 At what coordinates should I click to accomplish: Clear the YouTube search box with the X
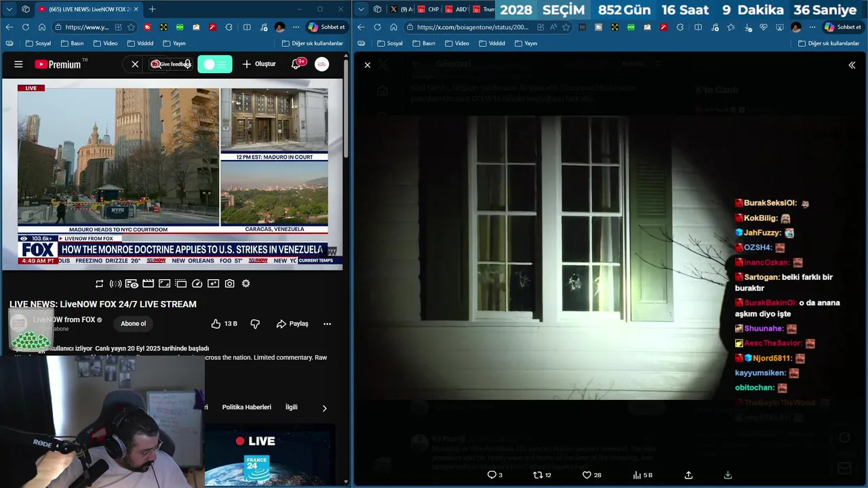pyautogui.click(x=135, y=64)
